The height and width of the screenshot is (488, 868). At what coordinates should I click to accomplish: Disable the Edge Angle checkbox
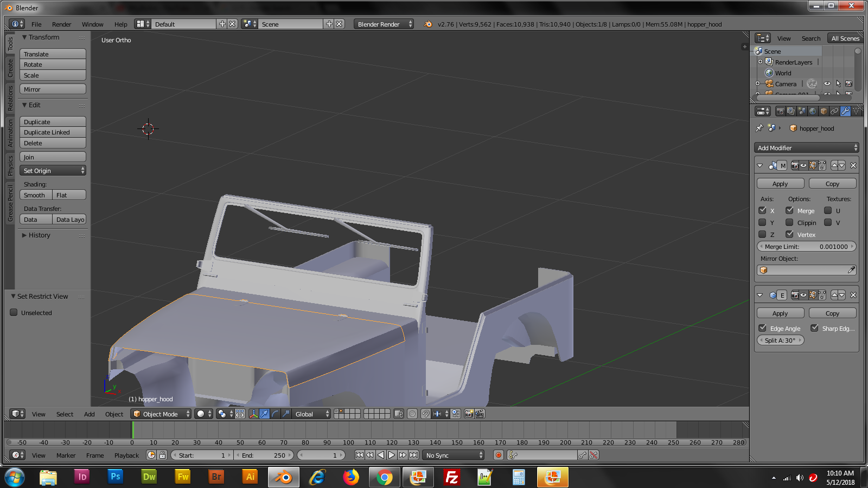[x=762, y=329]
